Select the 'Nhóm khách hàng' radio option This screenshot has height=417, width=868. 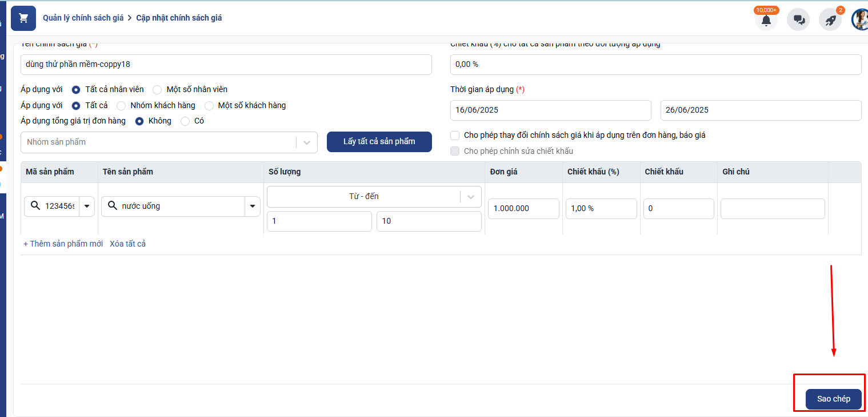click(121, 106)
